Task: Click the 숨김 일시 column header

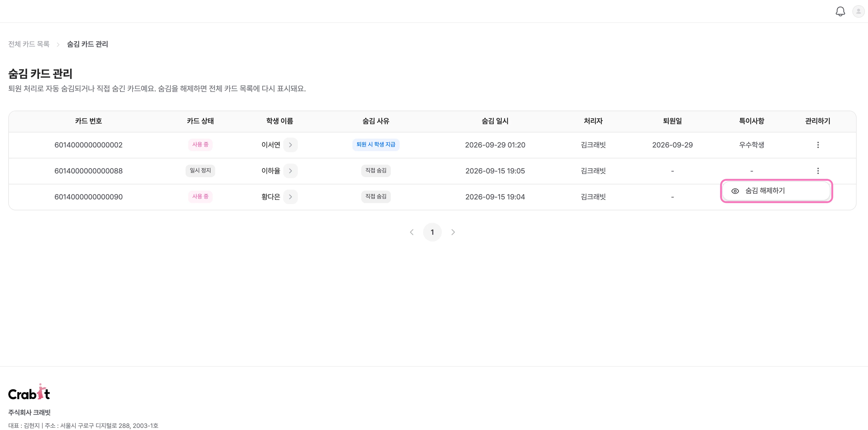Action: click(495, 121)
